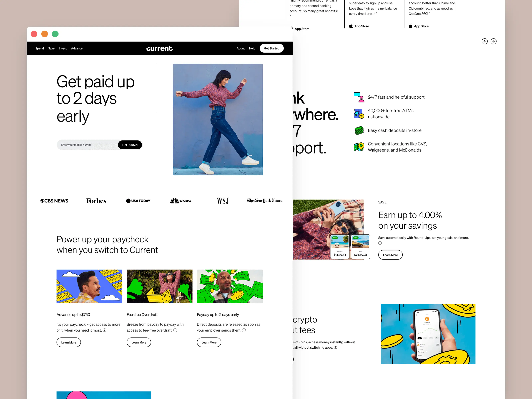Open the Advance navigation item
The height and width of the screenshot is (399, 532).
click(x=77, y=48)
